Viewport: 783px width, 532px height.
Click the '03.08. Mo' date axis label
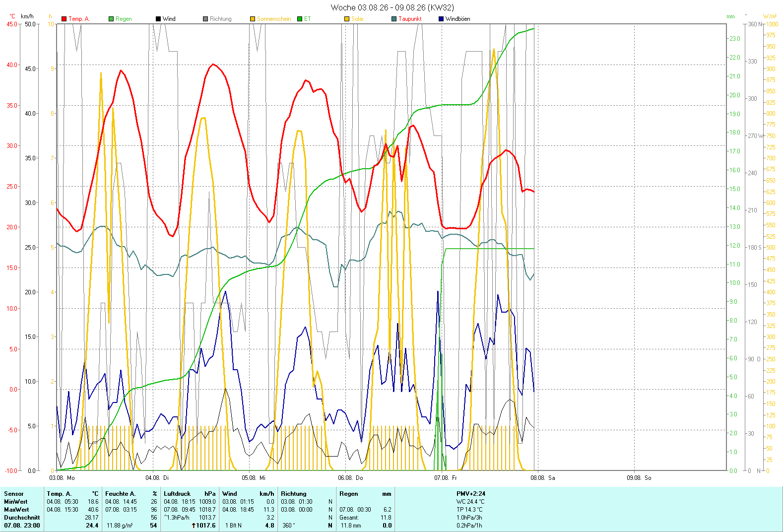(62, 478)
